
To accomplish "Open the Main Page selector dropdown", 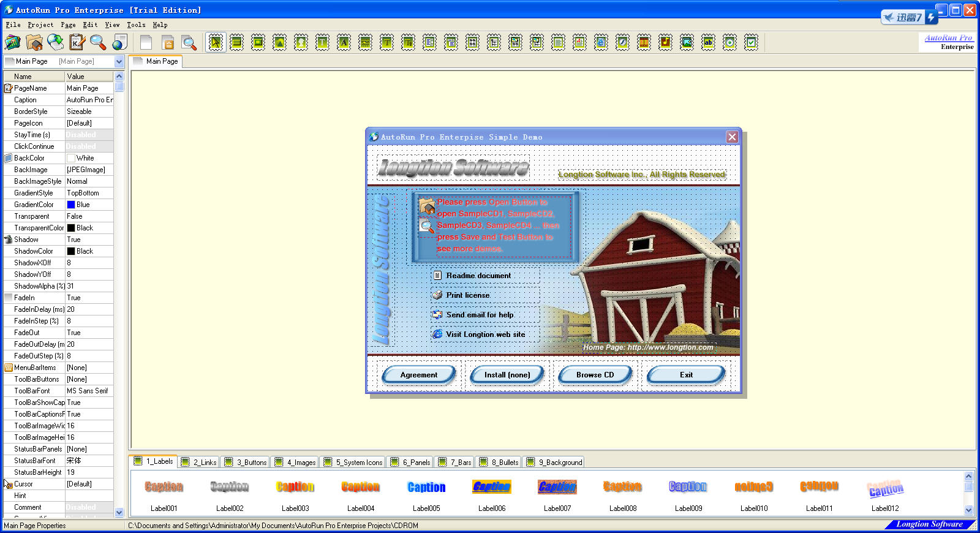I will point(119,61).
